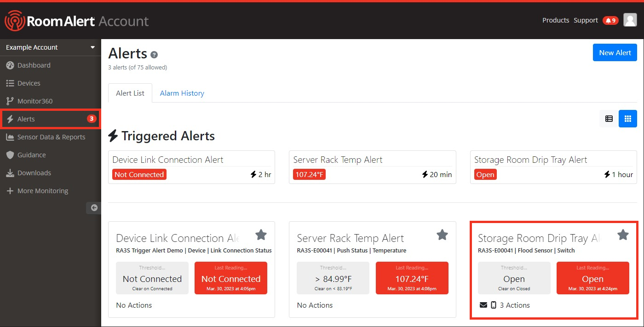
Task: Click the notification bell badge showing 9
Action: [610, 20]
